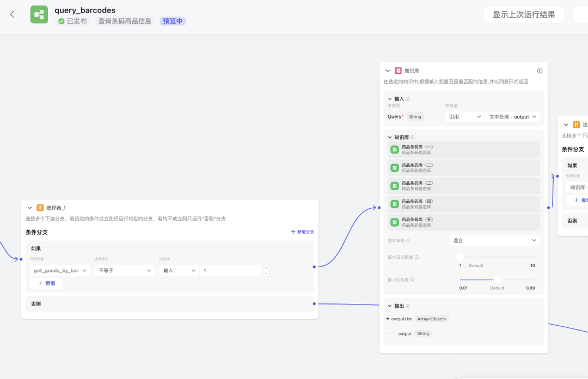The width and height of the screenshot is (588, 379).
Task: Click the 预览中 status tag
Action: [173, 21]
